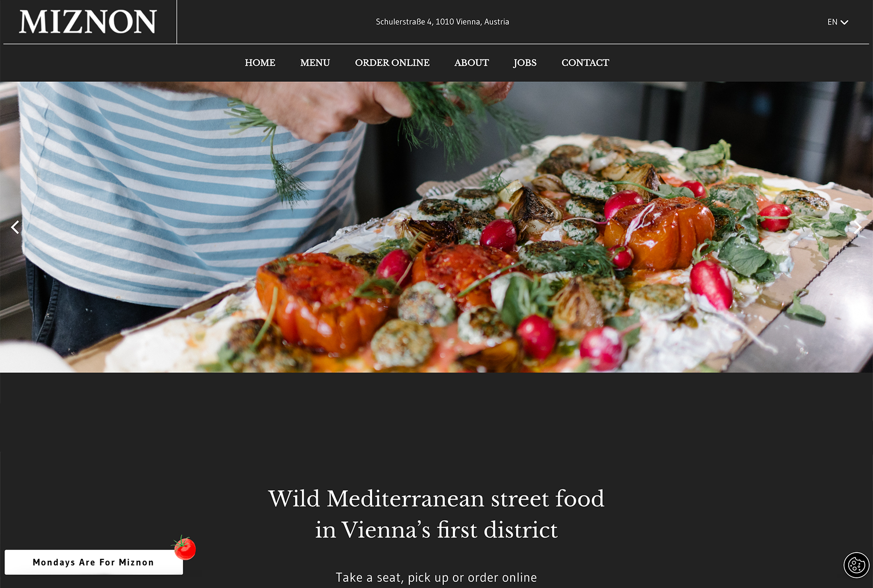The width and height of the screenshot is (873, 588).
Task: Click the Schulerstraße 4 address text
Action: (442, 22)
